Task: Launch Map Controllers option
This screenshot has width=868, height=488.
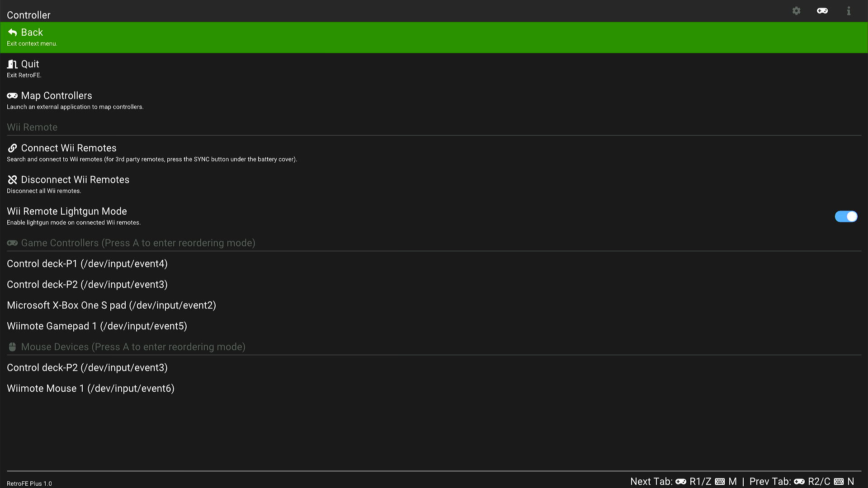Action: [57, 96]
